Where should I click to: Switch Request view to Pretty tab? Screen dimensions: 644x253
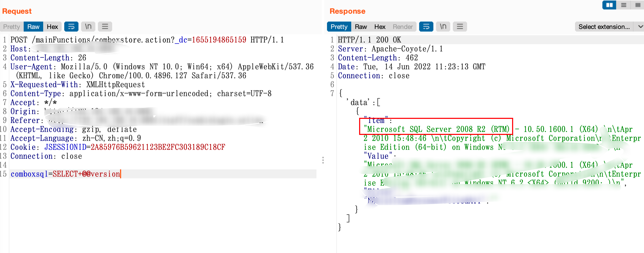coord(12,27)
